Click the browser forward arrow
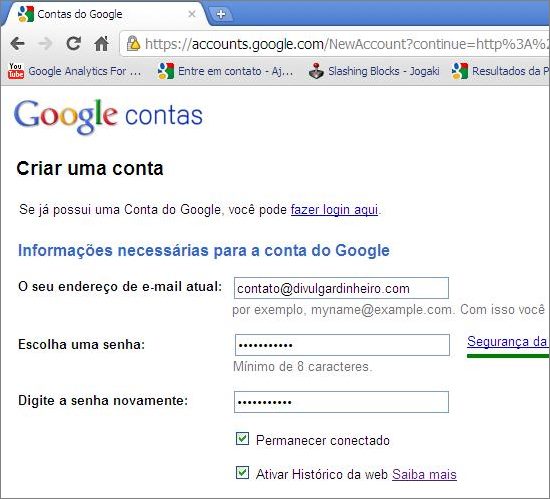The height and width of the screenshot is (499, 550). [45, 44]
